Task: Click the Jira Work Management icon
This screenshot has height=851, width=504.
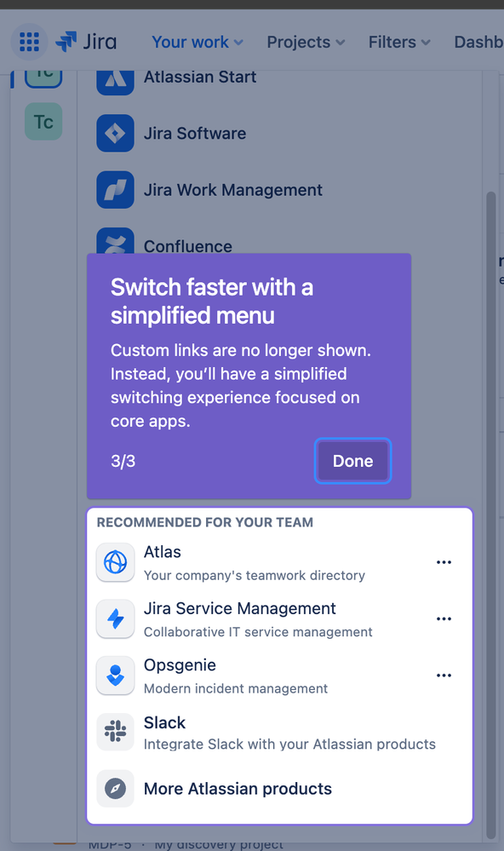Action: click(115, 189)
